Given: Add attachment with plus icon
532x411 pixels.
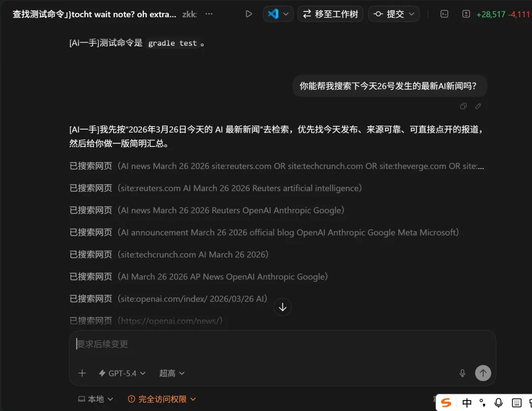Looking at the screenshot, I should [x=82, y=374].
